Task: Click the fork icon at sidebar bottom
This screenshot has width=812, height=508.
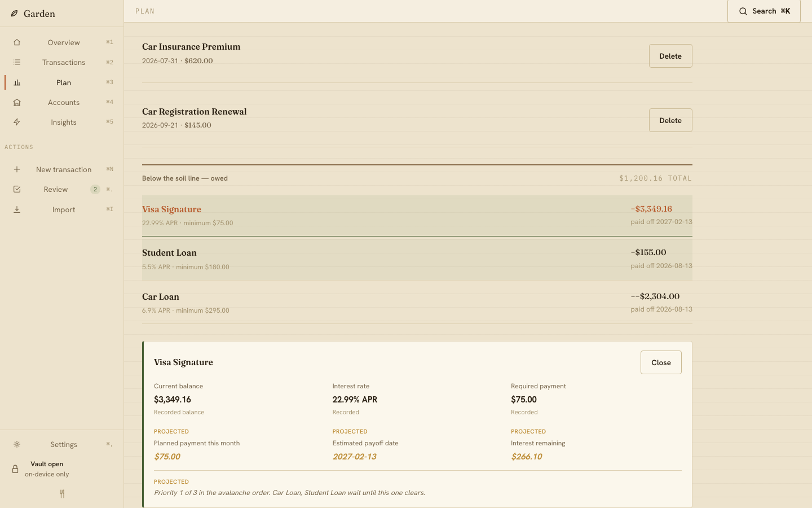Action: click(x=62, y=494)
